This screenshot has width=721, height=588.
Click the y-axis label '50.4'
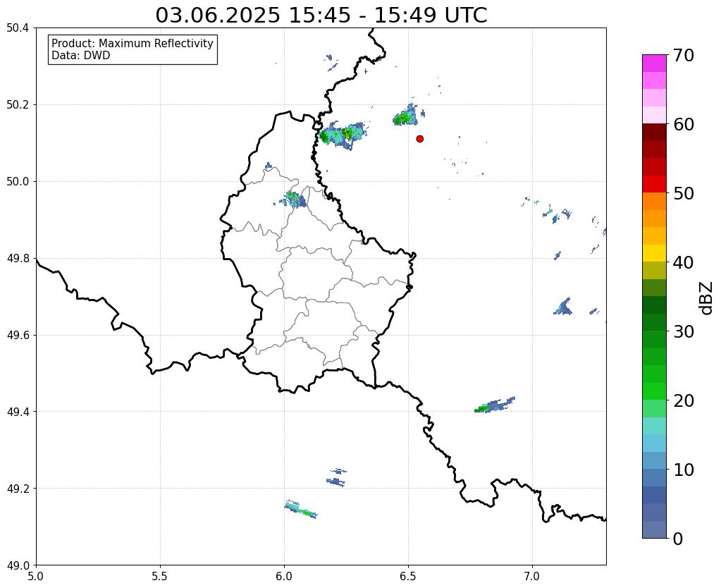[18, 28]
